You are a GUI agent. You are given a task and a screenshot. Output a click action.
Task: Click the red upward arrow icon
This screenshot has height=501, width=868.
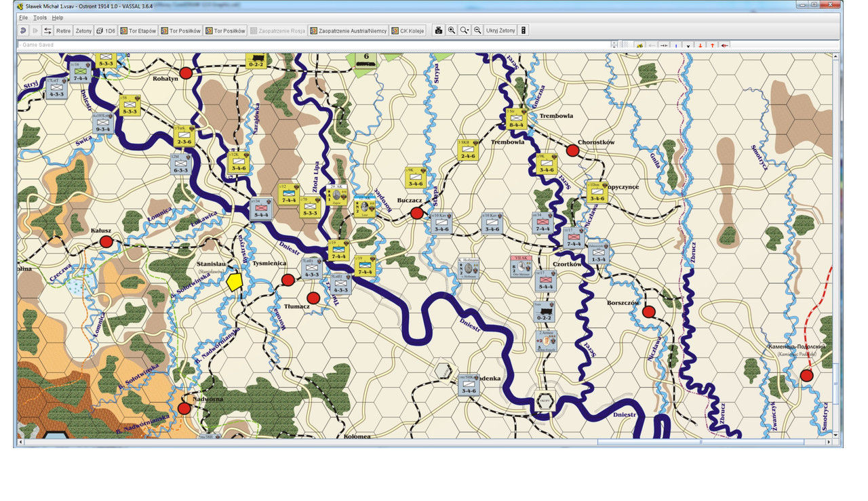point(712,45)
